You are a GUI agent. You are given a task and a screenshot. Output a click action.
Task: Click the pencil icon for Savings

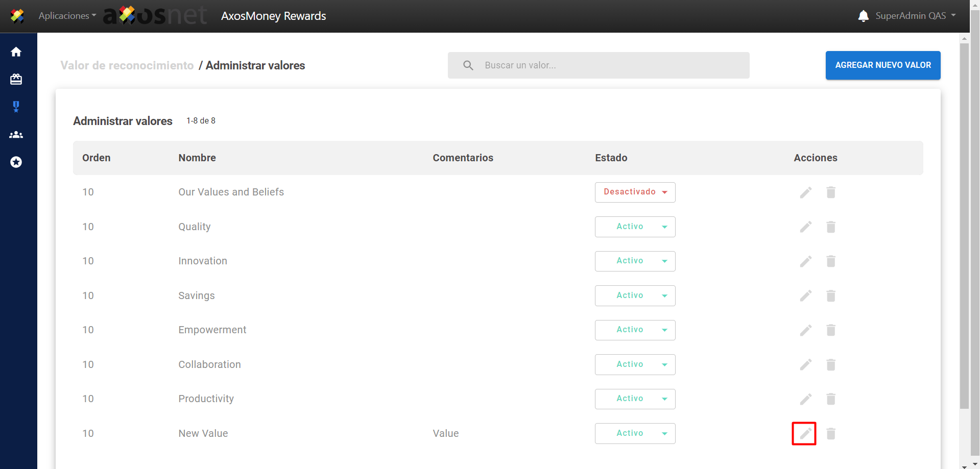click(805, 296)
